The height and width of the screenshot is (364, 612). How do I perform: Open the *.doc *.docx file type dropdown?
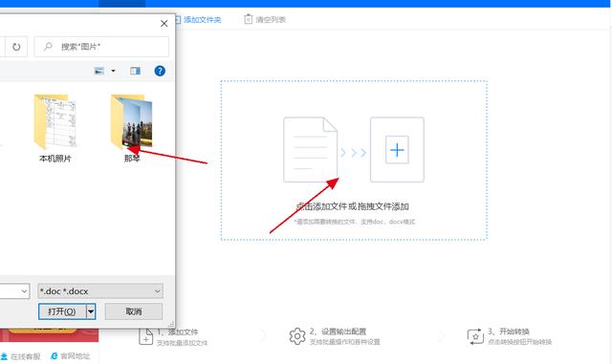pos(100,291)
